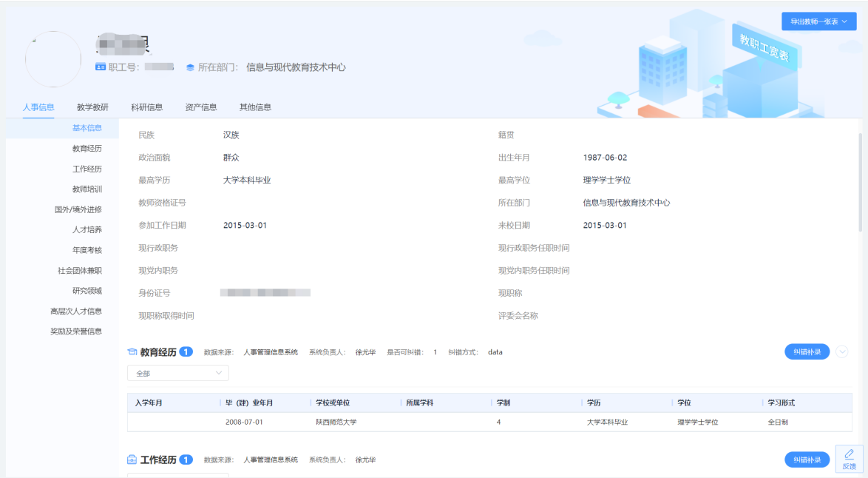The image size is (868, 478).
Task: Expand the 导出教师一张表 dropdown
Action: 818,21
